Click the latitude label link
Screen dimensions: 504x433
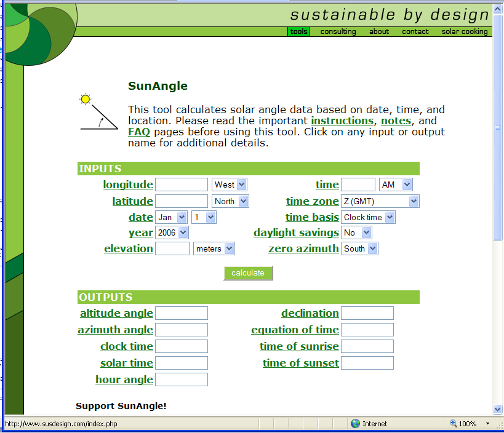[x=132, y=201]
